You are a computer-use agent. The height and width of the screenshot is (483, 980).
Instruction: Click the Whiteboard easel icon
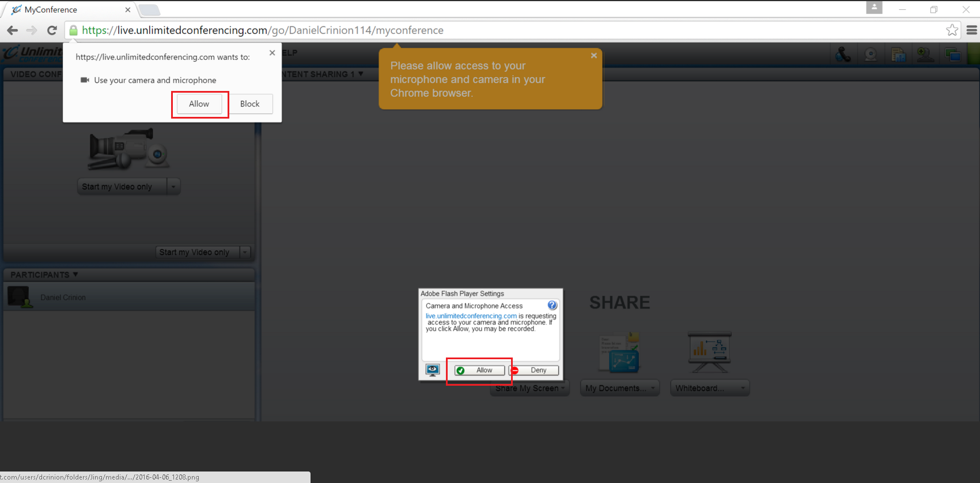709,351
